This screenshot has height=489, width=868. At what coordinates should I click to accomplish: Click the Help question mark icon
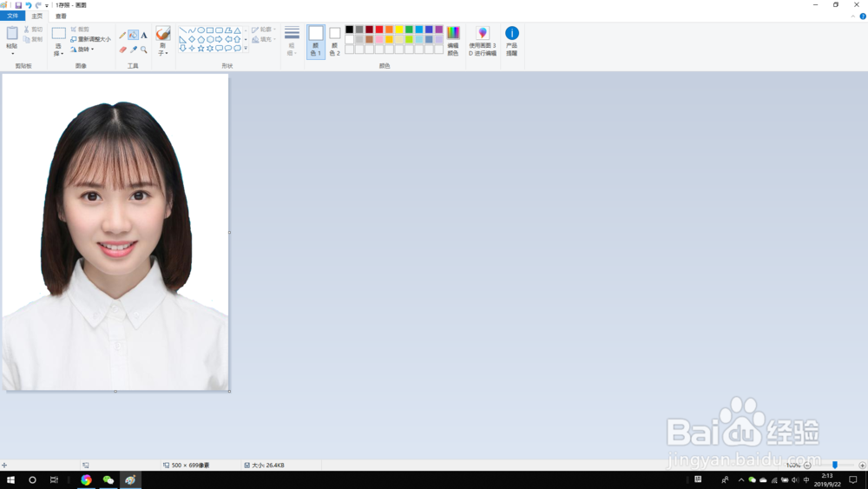click(x=863, y=16)
